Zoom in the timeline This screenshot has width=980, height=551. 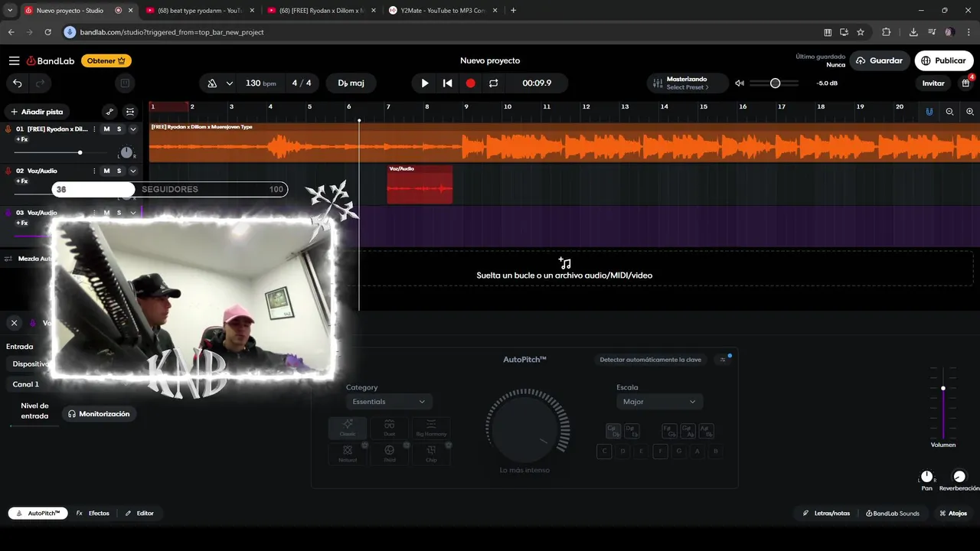tap(970, 112)
